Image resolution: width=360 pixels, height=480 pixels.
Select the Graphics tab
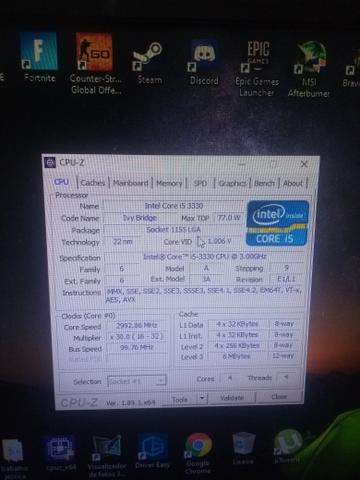pos(232,183)
